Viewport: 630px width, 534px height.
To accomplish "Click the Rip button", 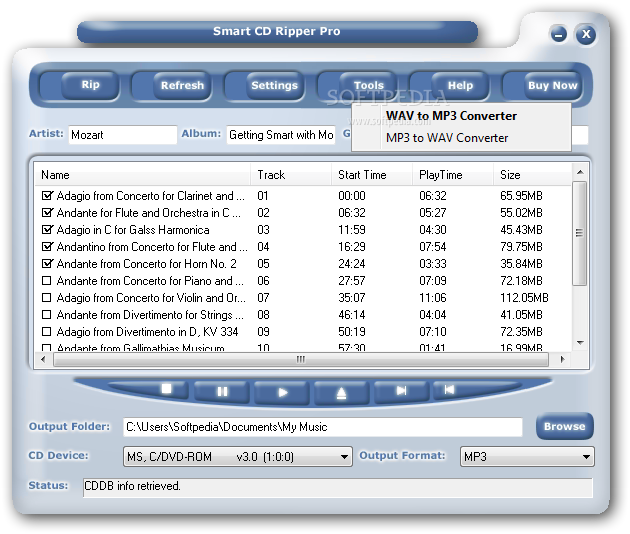I will [x=90, y=85].
